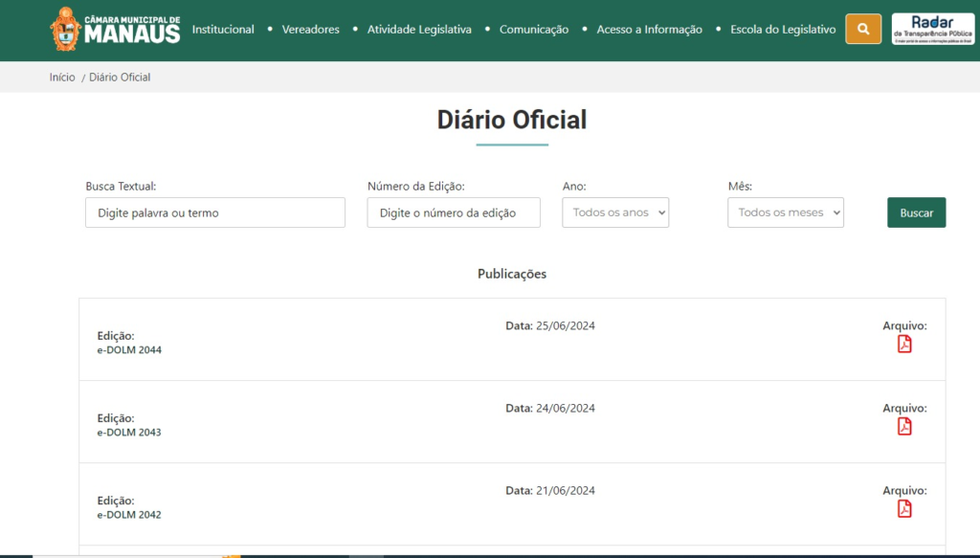Click the Buscar button
This screenshot has width=980, height=558.
click(916, 212)
